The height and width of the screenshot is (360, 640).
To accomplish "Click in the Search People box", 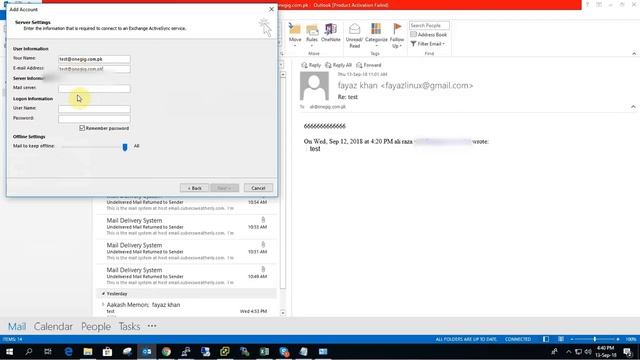I will [x=429, y=25].
